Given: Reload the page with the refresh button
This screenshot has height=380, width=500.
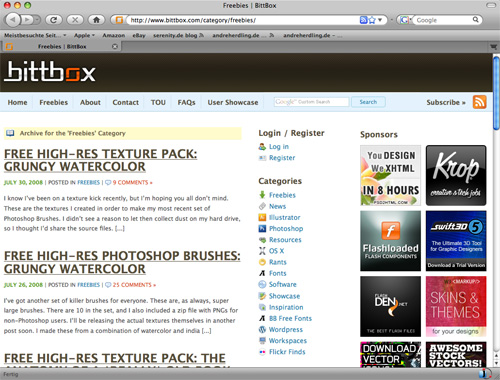Looking at the screenshot, I should click(54, 20).
